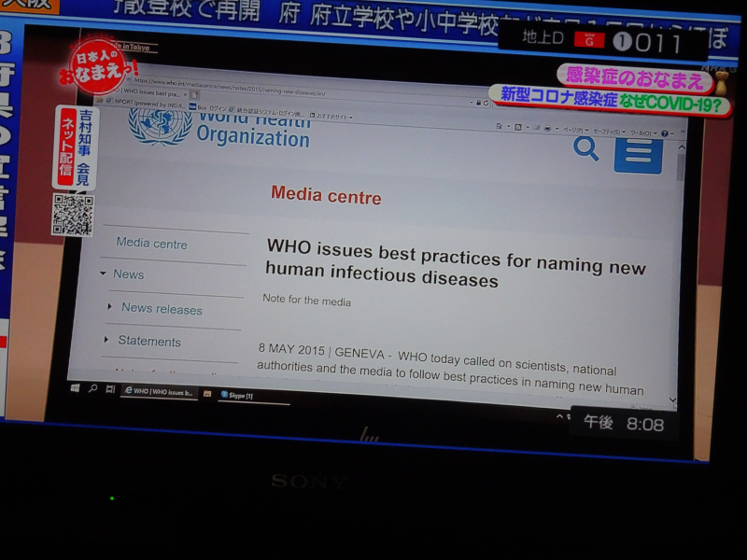The image size is (747, 560).
Task: Click the 'Note for the media' text
Action: click(x=307, y=300)
